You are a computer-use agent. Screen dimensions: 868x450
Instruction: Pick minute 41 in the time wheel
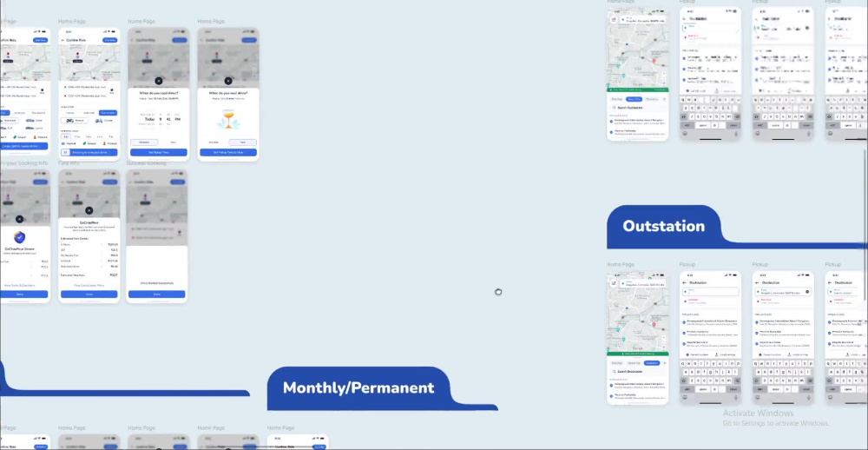click(x=169, y=119)
